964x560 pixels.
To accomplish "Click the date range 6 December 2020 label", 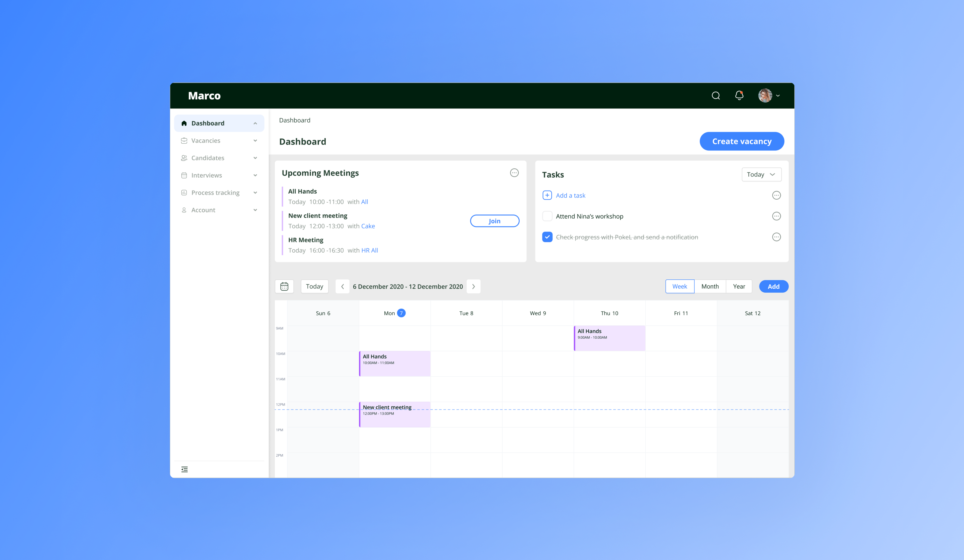I will click(x=408, y=287).
